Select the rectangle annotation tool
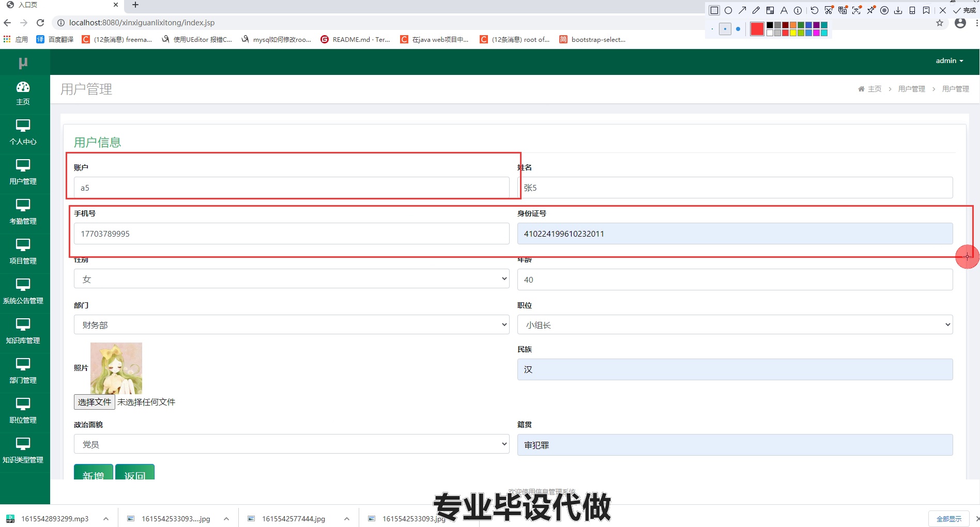The height and width of the screenshot is (527, 980). [x=714, y=10]
